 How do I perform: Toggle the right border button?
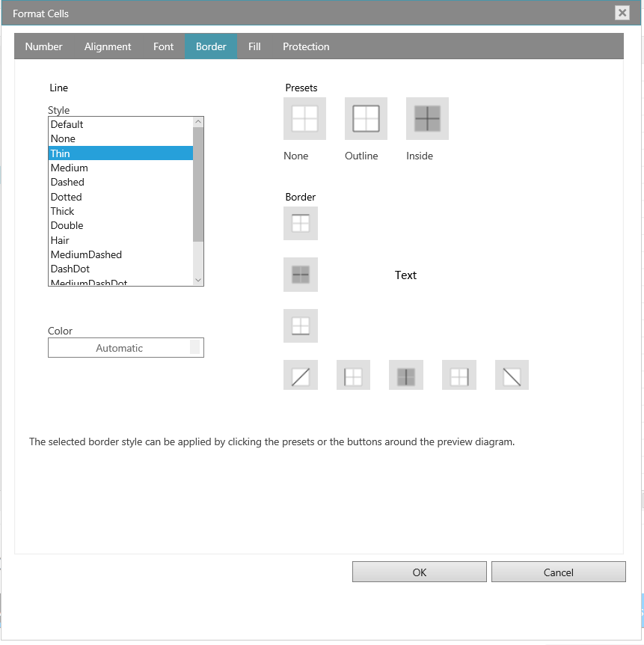point(459,375)
